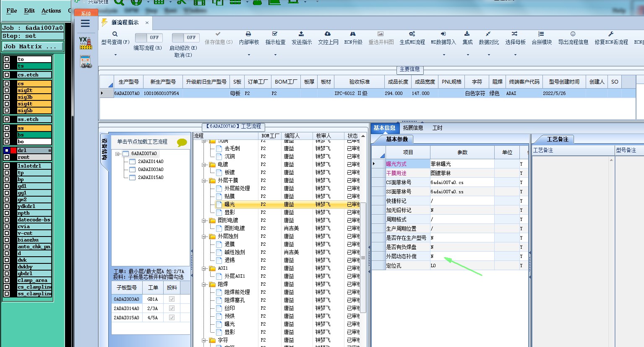Image resolution: width=644 pixels, height=347 pixels.
Task: Open the File menu
Action: [x=12, y=11]
